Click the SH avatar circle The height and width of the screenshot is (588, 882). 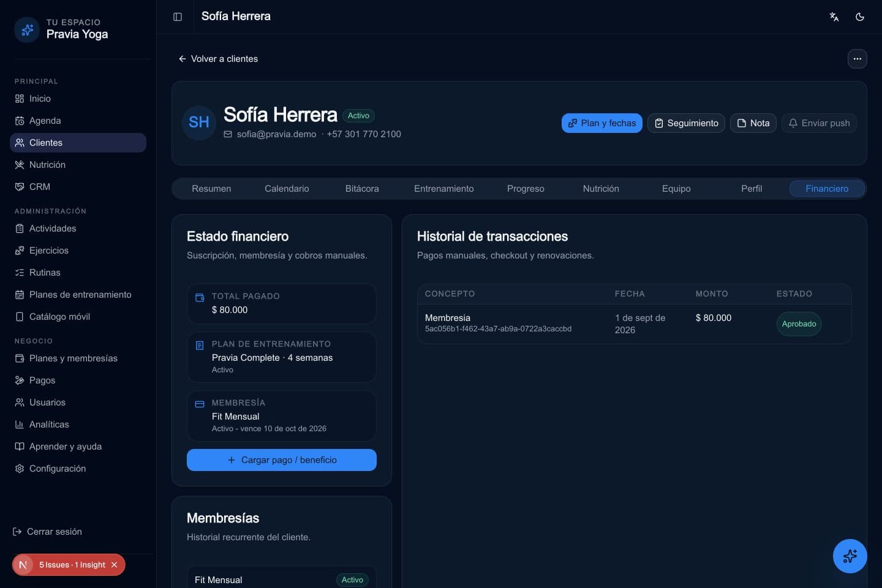[199, 123]
